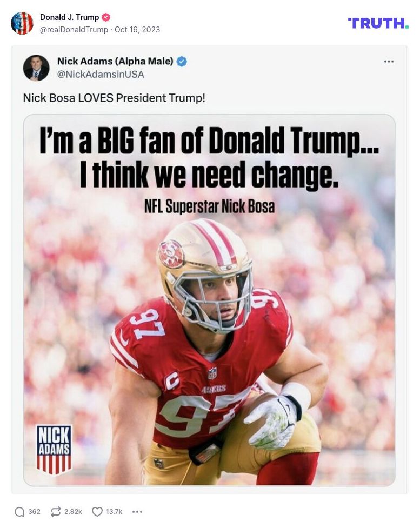
Task: Open Donald J. Trump's profile avatar
Action: pos(22,23)
